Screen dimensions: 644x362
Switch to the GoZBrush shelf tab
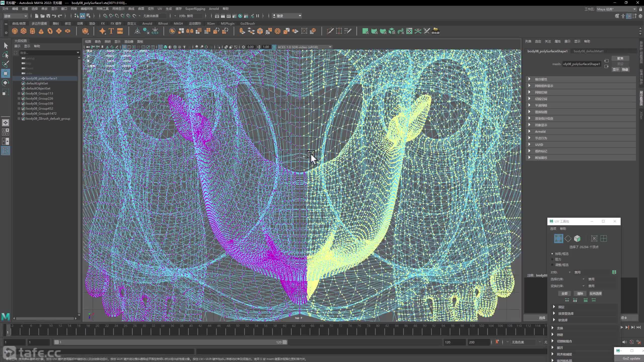pos(248,23)
